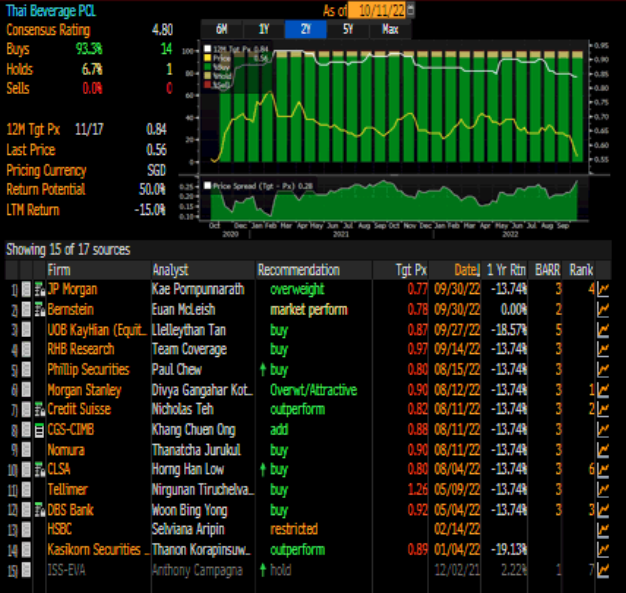
Task: Click Showing 15 of 17 sources label
Action: point(68,250)
